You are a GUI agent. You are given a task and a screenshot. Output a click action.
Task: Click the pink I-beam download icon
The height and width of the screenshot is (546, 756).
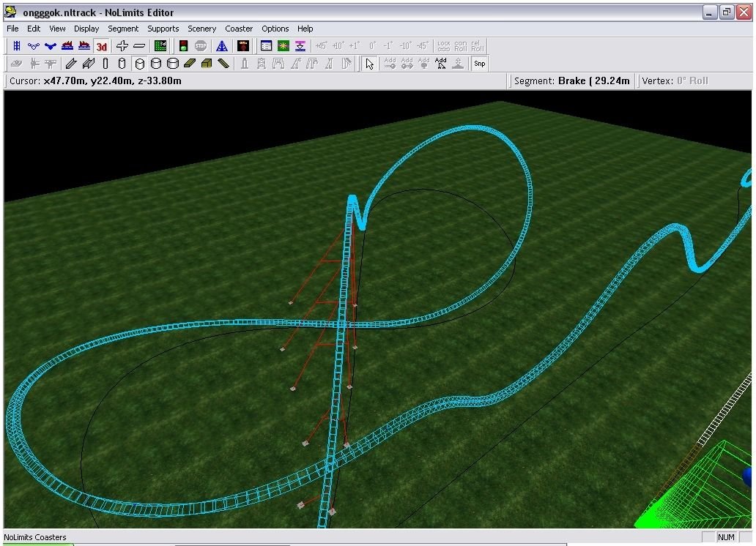click(x=300, y=46)
